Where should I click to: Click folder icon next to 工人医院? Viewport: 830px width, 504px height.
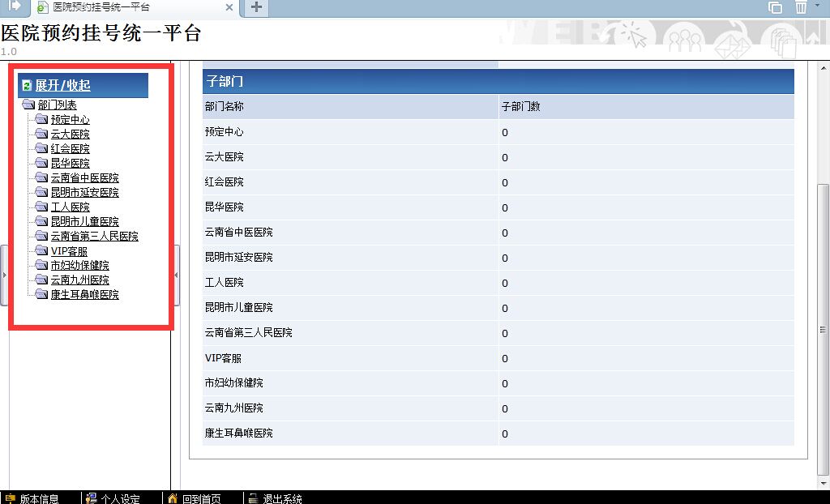click(x=42, y=207)
